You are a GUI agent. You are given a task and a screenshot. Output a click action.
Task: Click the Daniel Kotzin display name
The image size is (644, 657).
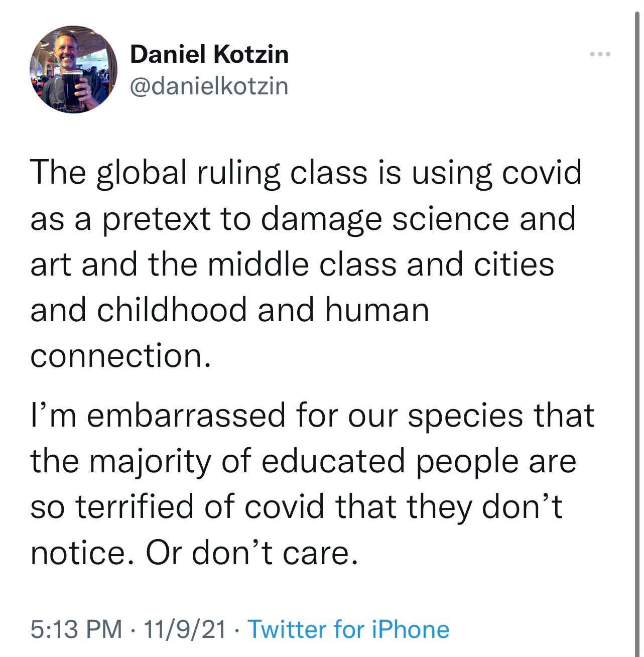coord(209,54)
